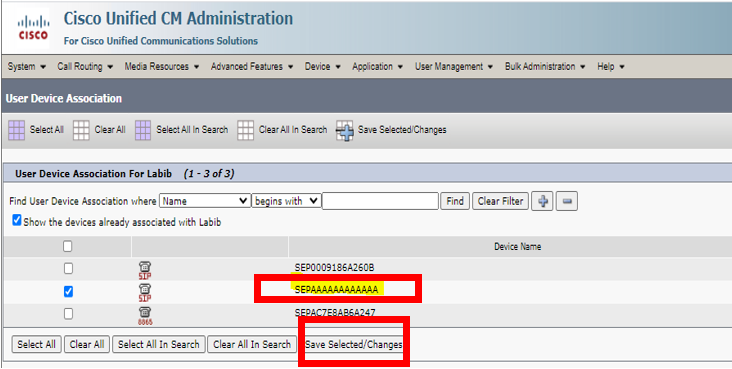Click device name SEPAAAAAAAAAAAA
The height and width of the screenshot is (369, 732).
point(336,290)
